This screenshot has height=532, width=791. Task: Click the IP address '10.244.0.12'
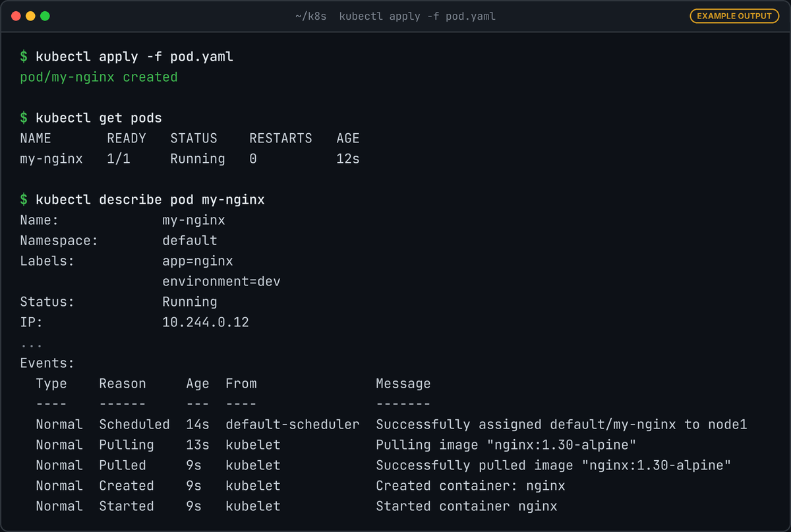click(x=206, y=322)
